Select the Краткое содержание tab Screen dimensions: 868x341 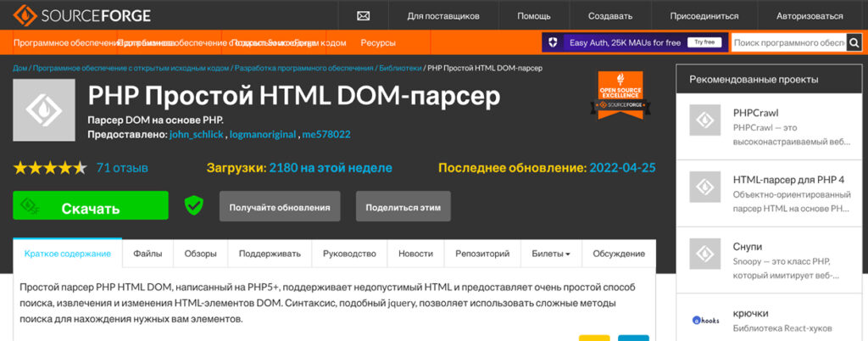(68, 254)
